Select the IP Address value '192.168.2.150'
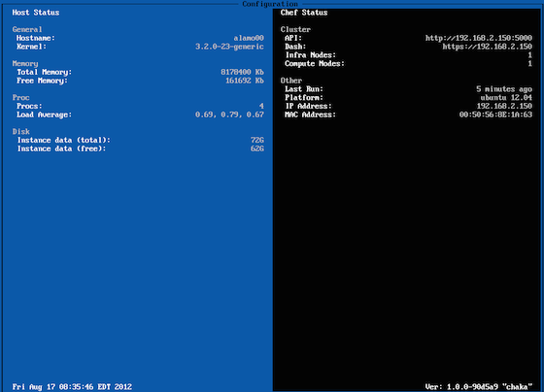Screen dimensions: 544x392 tap(504, 106)
